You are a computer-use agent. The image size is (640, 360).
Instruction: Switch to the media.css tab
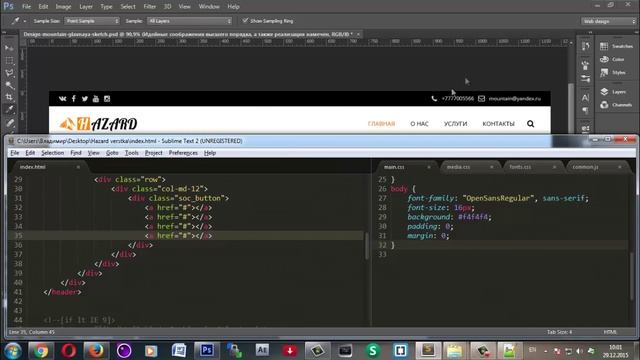tap(469, 167)
